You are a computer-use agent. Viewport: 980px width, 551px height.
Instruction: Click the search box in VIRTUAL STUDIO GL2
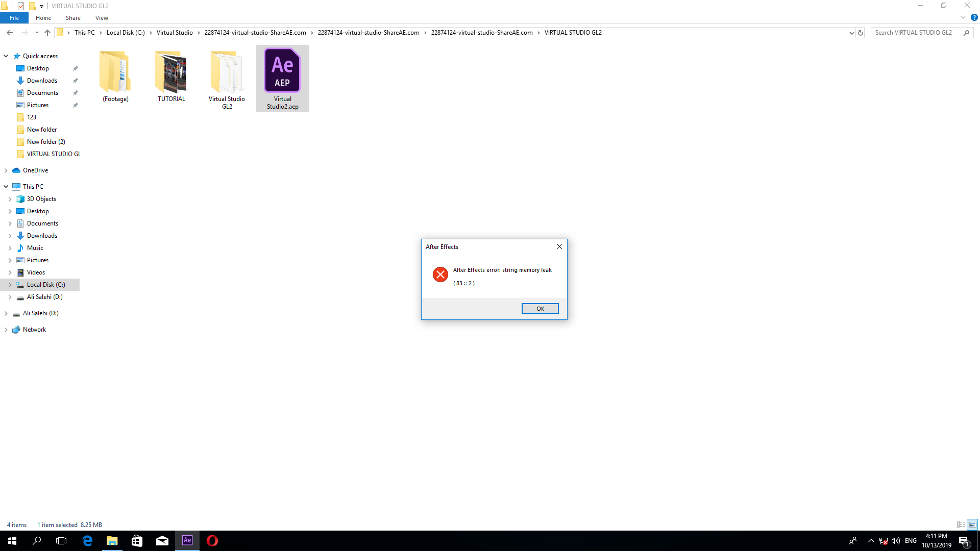point(919,32)
